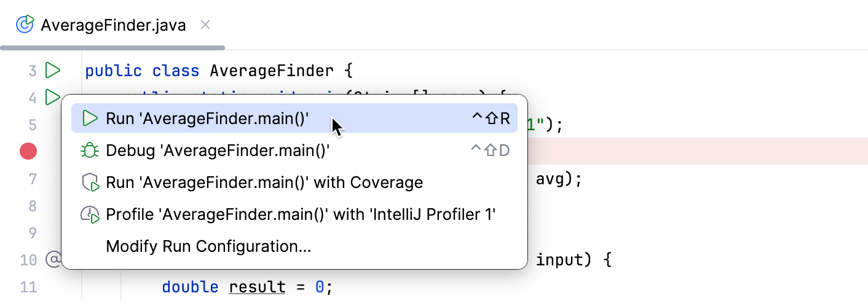Viewport: 868px width, 301px height.
Task: Choose Profile with 'IntelliJ Profiler 1'
Action: tap(301, 214)
